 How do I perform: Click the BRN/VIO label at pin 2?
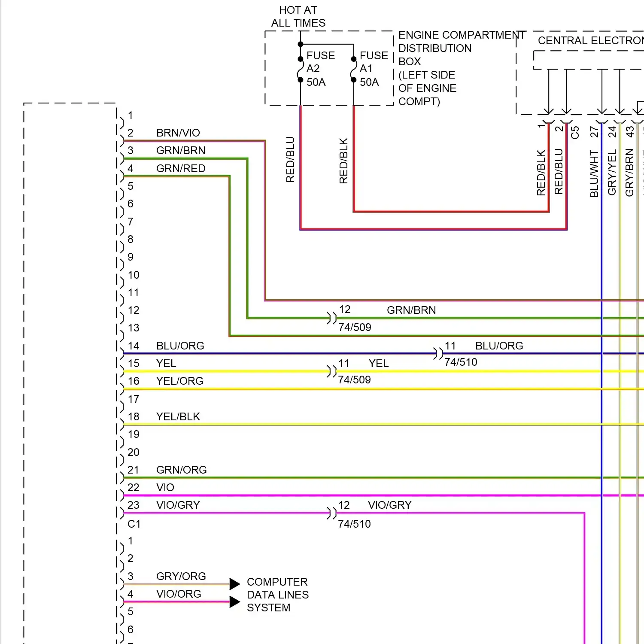(178, 133)
